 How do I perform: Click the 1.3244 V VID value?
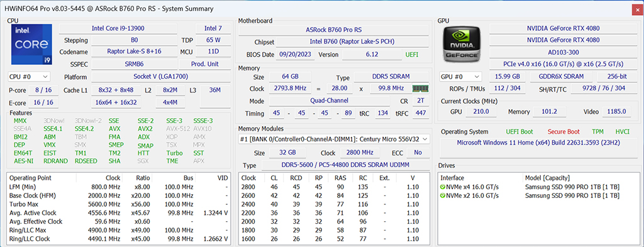point(215,212)
